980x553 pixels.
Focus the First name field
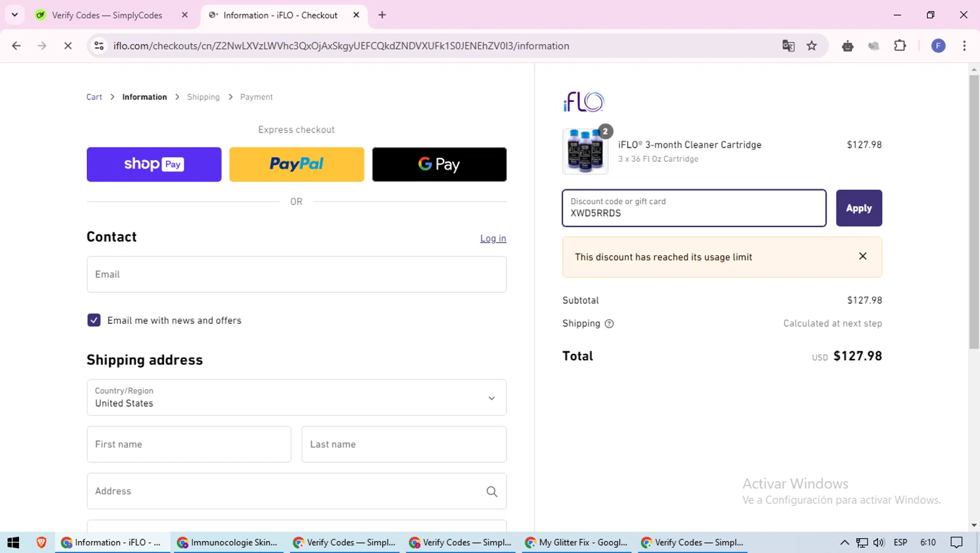click(x=189, y=444)
